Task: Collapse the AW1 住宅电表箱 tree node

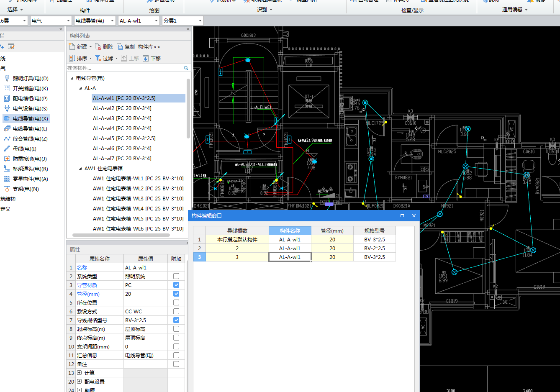Action: (x=81, y=169)
